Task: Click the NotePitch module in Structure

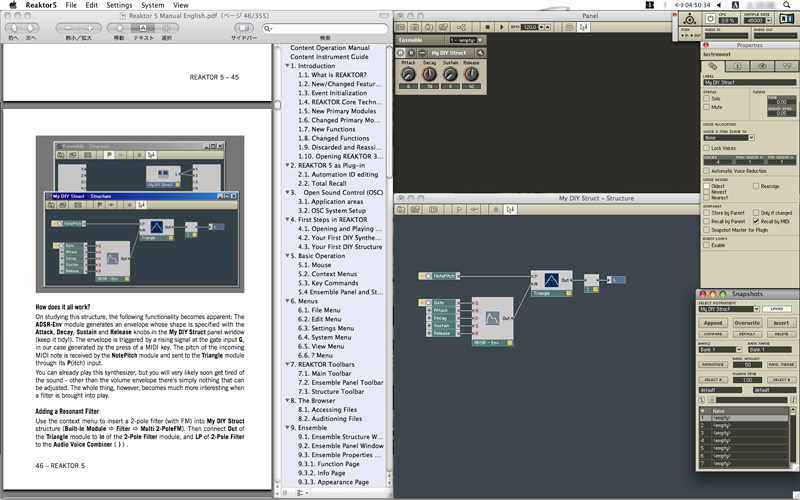Action: click(439, 276)
